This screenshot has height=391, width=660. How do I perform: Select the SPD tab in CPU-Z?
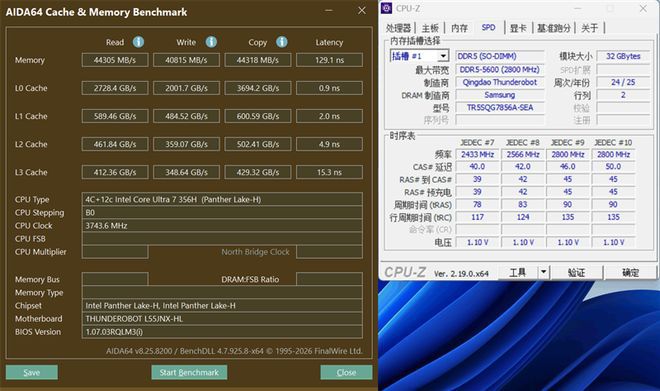(488, 27)
